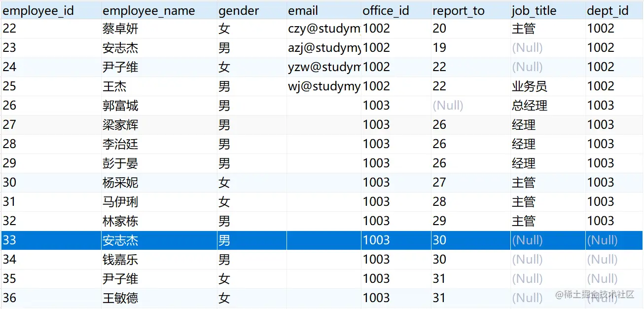
Task: Select (Null) job_title cell in row 23
Action: [x=548, y=48]
